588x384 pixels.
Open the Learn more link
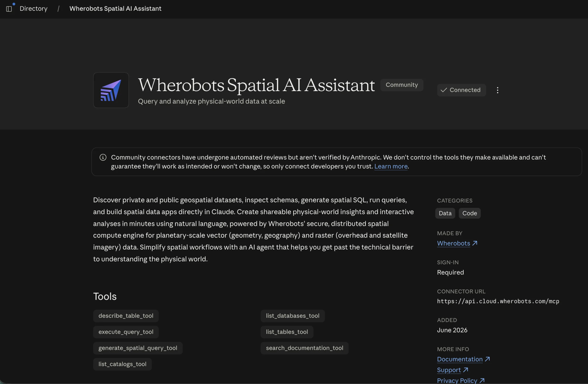coord(391,166)
